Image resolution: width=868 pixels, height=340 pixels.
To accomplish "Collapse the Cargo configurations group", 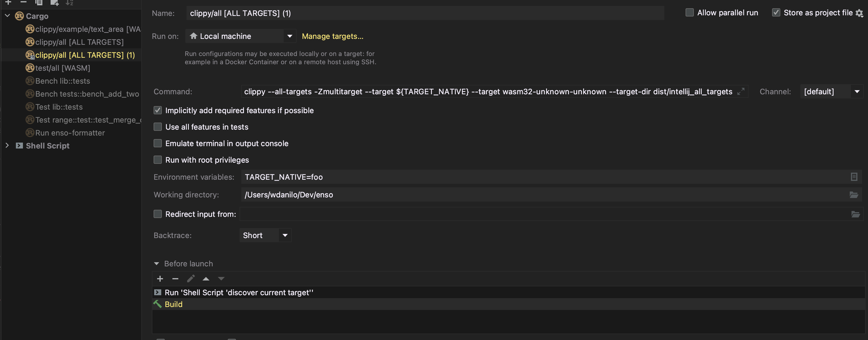I will pyautogui.click(x=7, y=16).
